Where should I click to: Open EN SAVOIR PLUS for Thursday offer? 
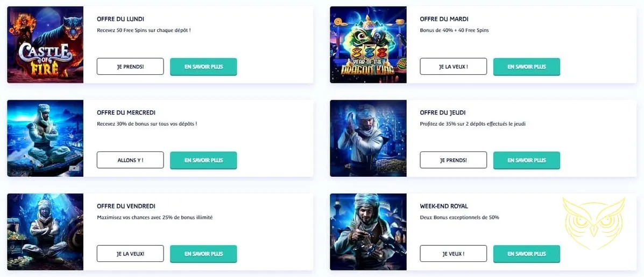click(x=527, y=161)
